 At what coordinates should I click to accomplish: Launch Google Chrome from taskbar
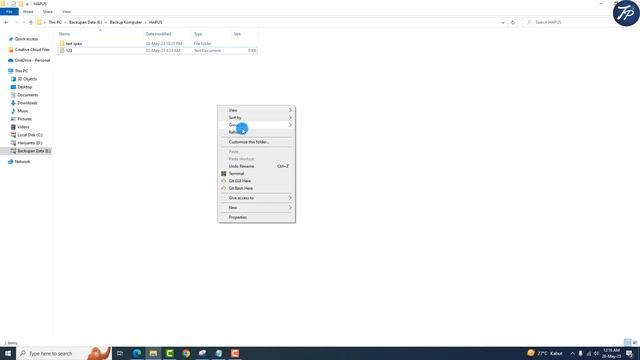[186, 353]
